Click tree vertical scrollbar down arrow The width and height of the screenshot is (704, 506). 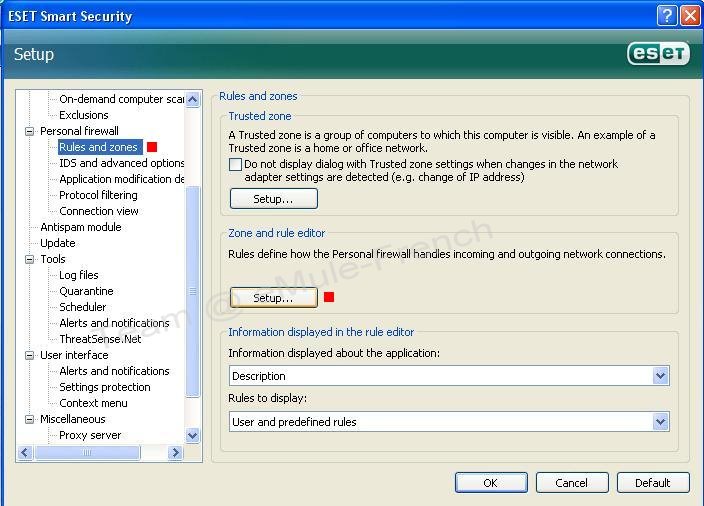(x=193, y=435)
